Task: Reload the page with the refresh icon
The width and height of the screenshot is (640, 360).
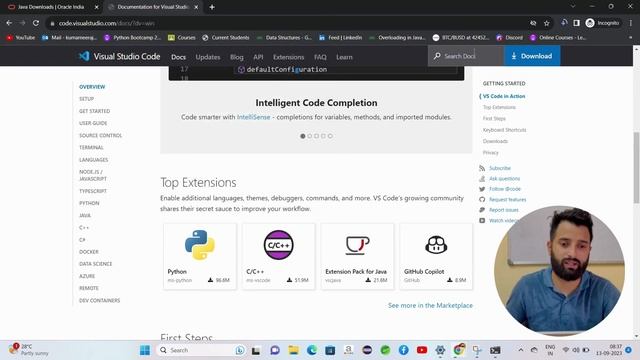Action: pyautogui.click(x=36, y=23)
